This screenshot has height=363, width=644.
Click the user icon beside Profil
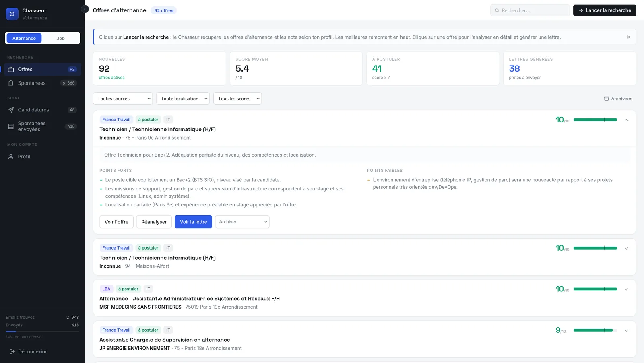(x=11, y=157)
